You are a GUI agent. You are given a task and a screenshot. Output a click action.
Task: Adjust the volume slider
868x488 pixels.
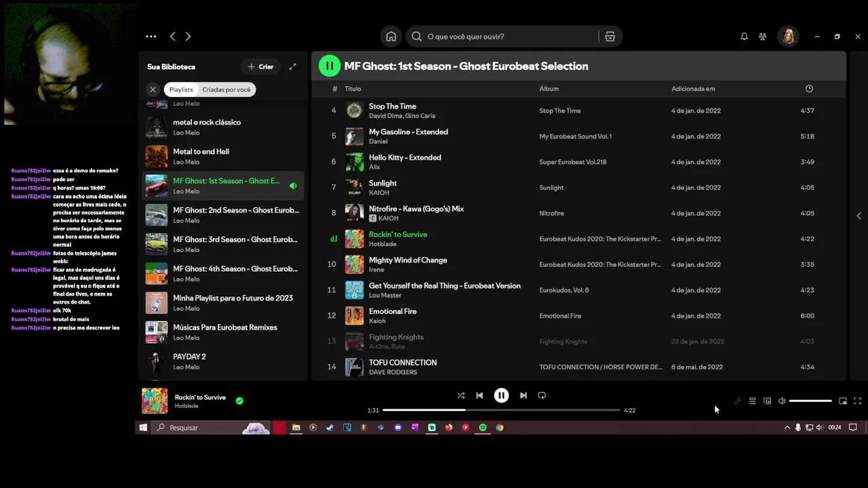810,401
